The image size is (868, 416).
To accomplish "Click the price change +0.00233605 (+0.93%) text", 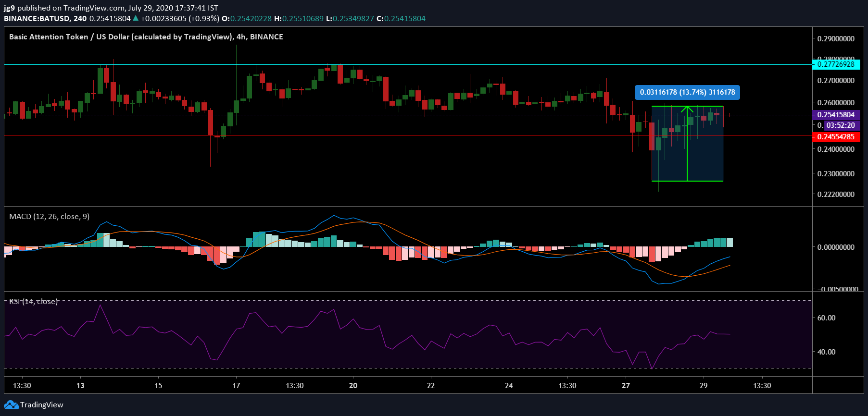I will pos(180,19).
